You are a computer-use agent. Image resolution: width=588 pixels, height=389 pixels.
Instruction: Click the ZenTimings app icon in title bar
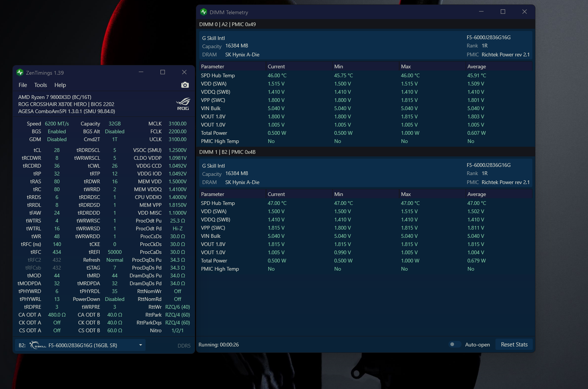(20, 72)
